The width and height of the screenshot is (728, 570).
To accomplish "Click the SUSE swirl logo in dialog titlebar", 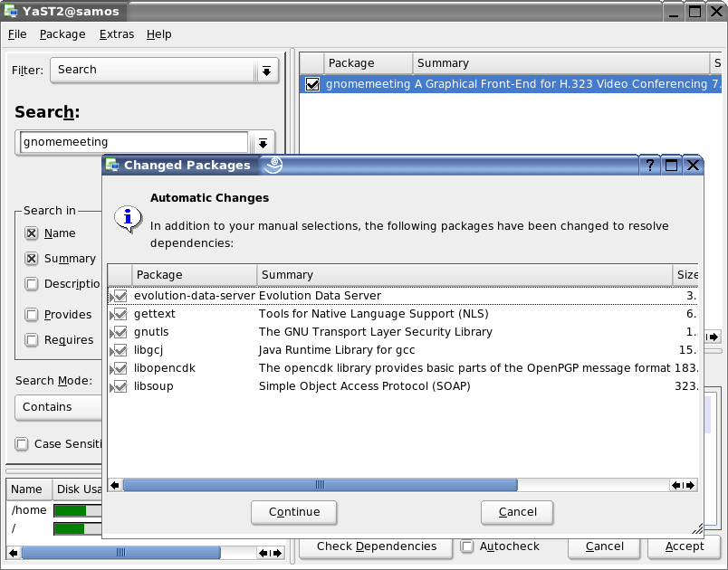I will click(x=273, y=165).
